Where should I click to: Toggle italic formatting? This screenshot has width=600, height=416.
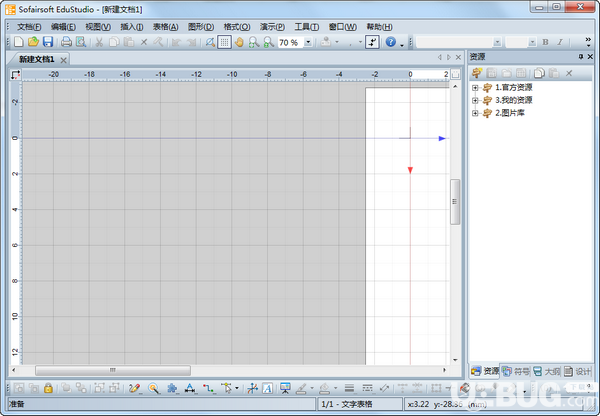point(560,42)
